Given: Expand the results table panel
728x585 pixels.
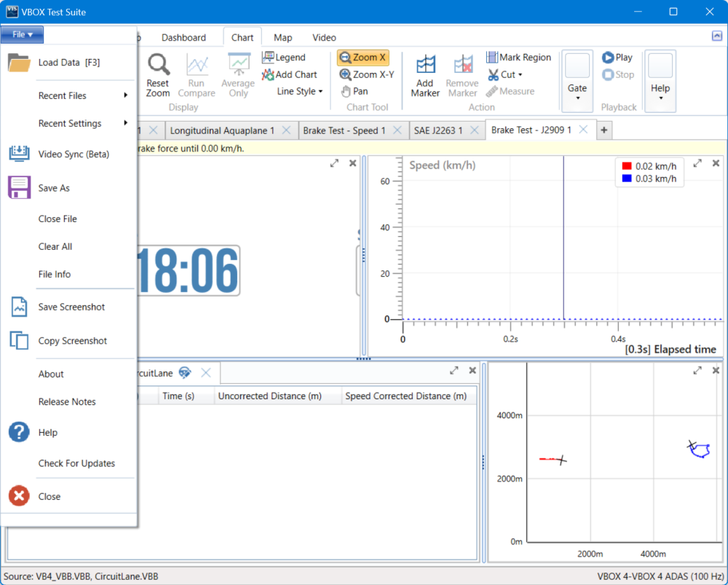Looking at the screenshot, I should [454, 370].
